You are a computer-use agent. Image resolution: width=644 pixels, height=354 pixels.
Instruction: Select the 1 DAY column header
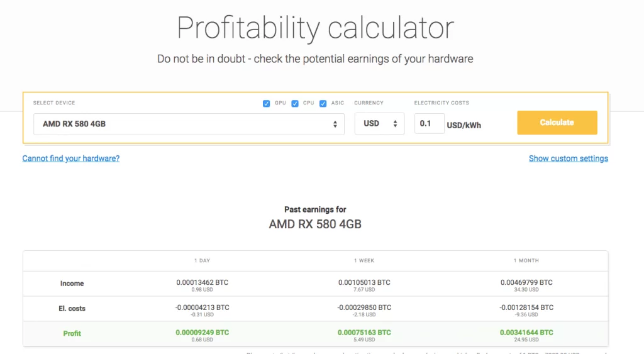(202, 260)
